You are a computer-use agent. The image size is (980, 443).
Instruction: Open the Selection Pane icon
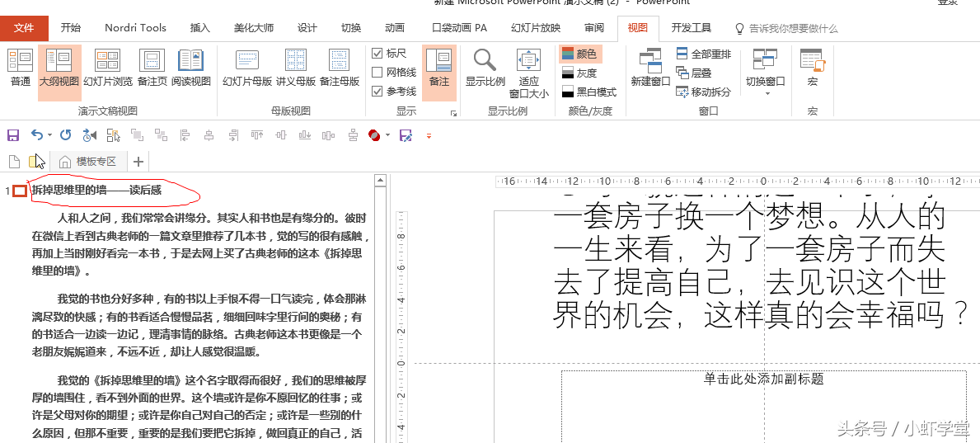click(x=114, y=134)
